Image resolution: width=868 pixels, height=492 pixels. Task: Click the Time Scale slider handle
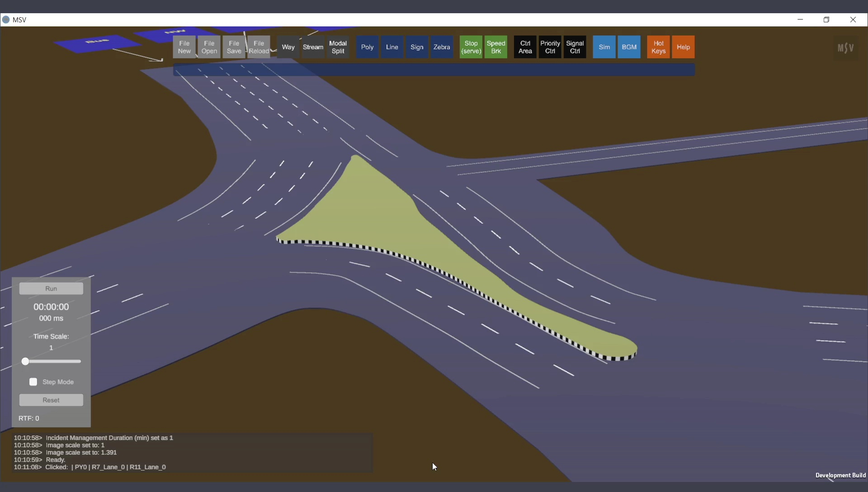coord(25,361)
